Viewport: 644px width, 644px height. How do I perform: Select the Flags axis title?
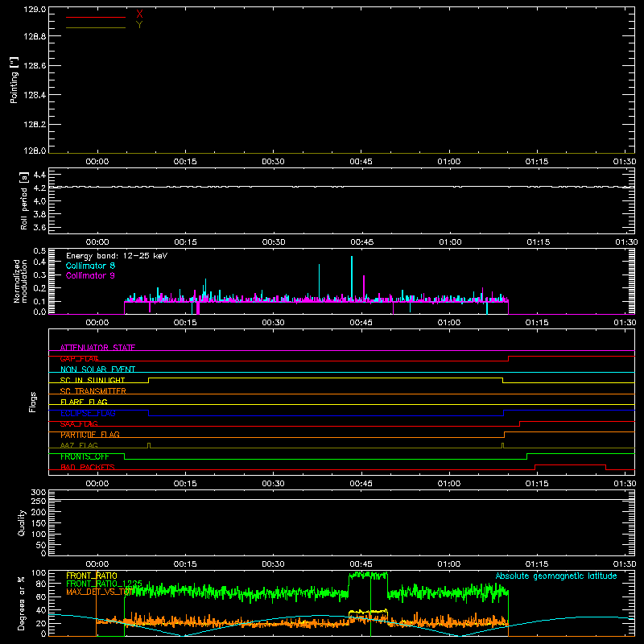pos(32,402)
